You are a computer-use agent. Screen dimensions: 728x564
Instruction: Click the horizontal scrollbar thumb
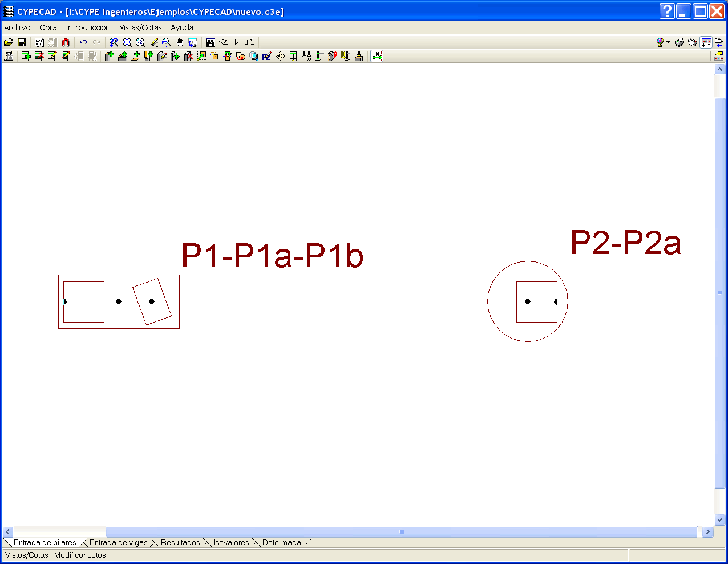(402, 531)
